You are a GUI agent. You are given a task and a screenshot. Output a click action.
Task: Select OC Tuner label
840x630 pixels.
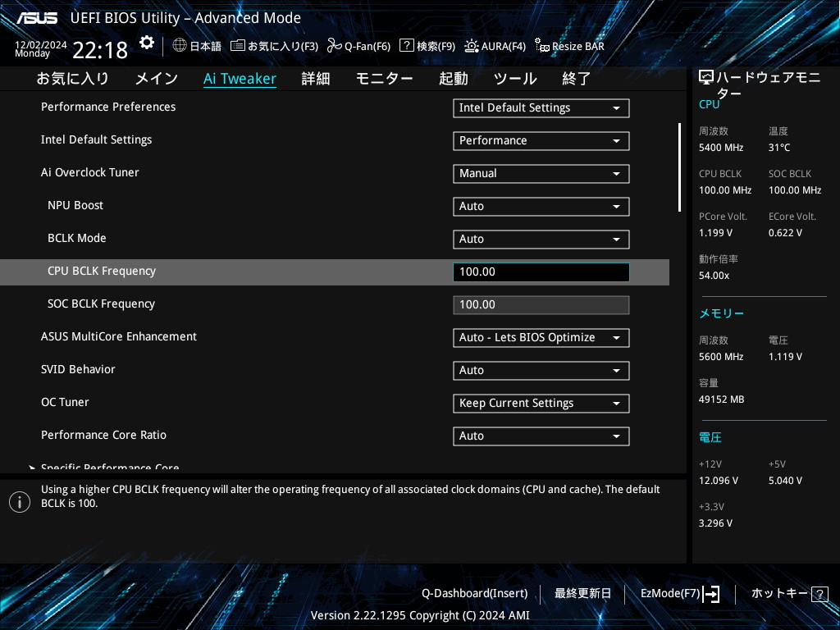[x=65, y=402]
